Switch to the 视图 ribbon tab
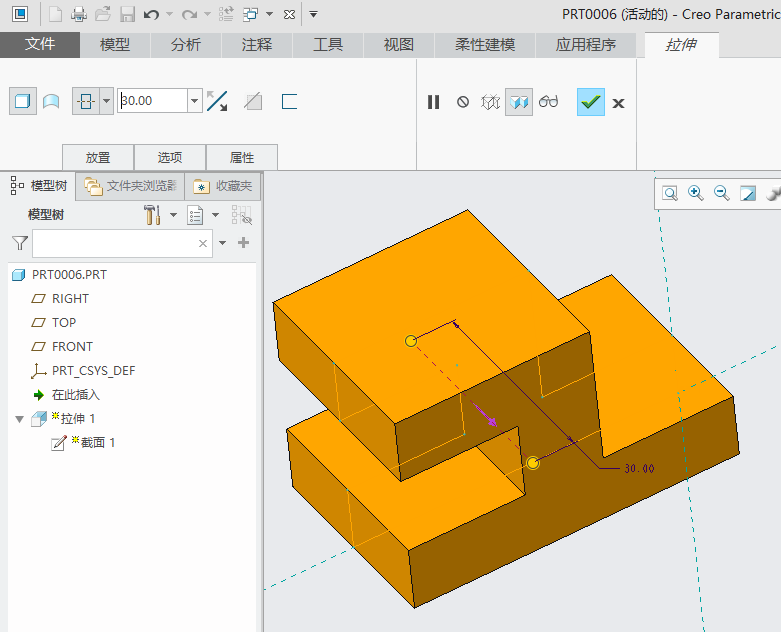Screen dimensions: 781x632 399,45
